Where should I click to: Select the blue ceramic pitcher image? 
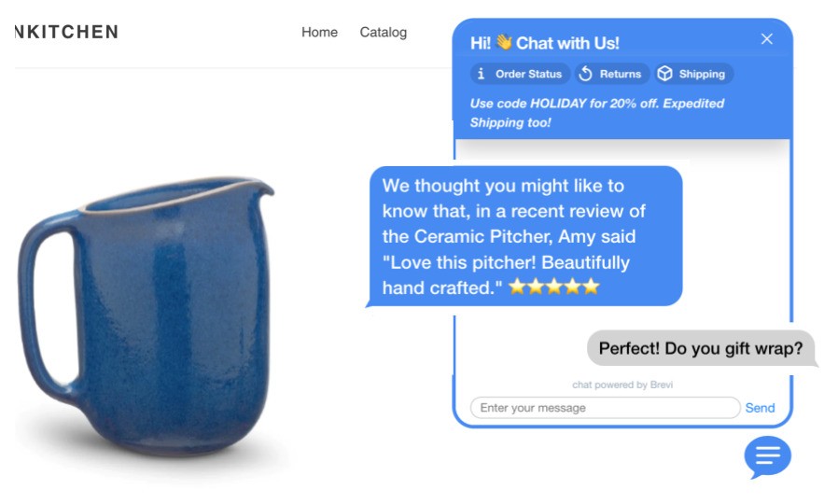point(146,316)
